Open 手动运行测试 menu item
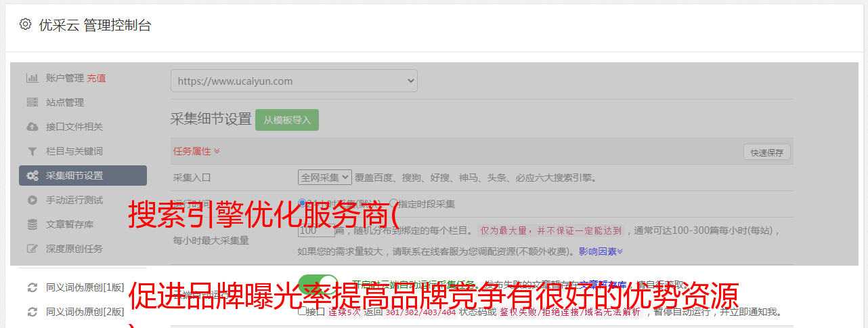Image resolution: width=868 pixels, height=328 pixels. (x=74, y=200)
